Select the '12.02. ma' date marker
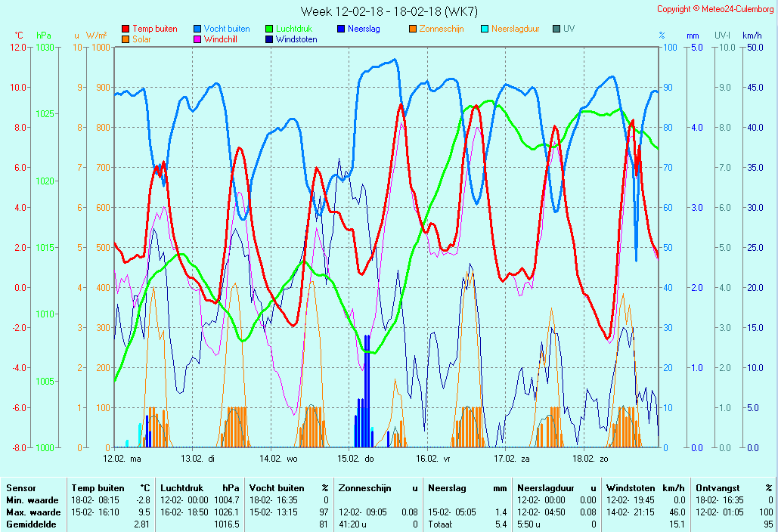The image size is (778, 532). click(x=122, y=458)
